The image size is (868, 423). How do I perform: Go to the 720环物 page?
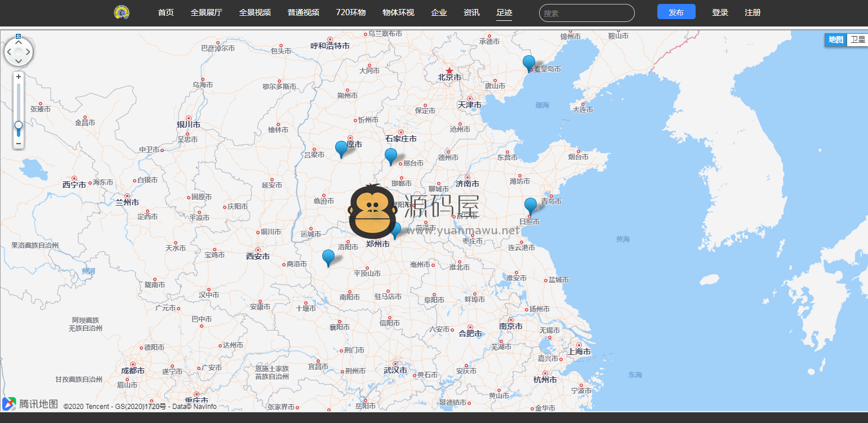350,12
